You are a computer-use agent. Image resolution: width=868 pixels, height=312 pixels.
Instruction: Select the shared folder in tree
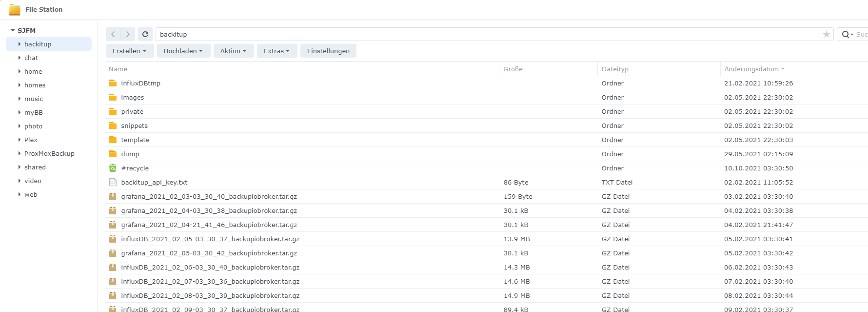tap(35, 167)
